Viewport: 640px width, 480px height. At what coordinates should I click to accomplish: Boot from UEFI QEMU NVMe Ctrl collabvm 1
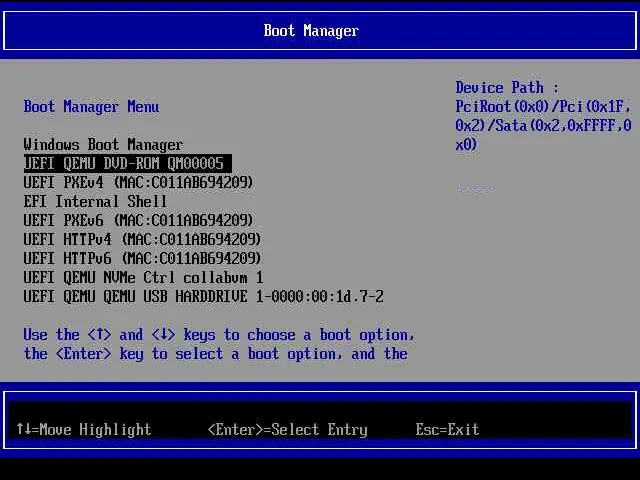coord(143,278)
